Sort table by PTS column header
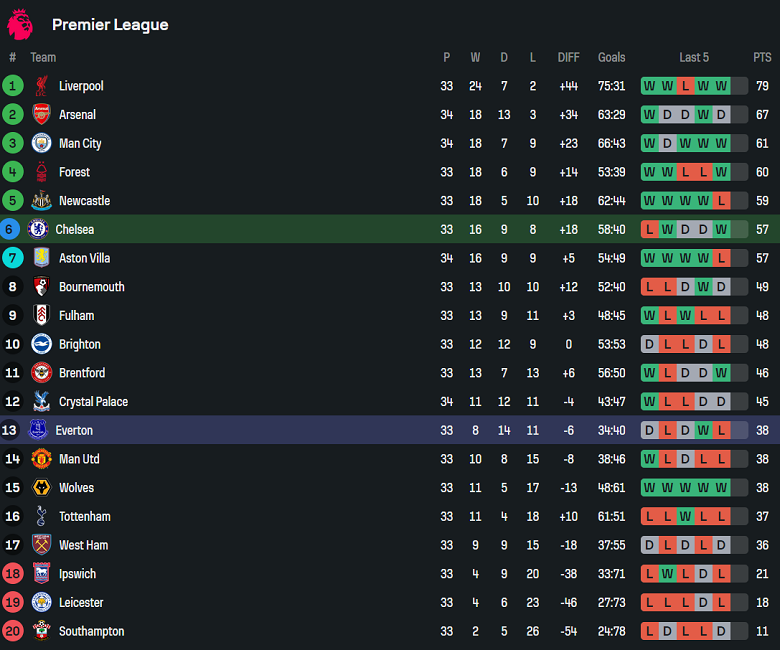Image resolution: width=780 pixels, height=650 pixels. [762, 57]
